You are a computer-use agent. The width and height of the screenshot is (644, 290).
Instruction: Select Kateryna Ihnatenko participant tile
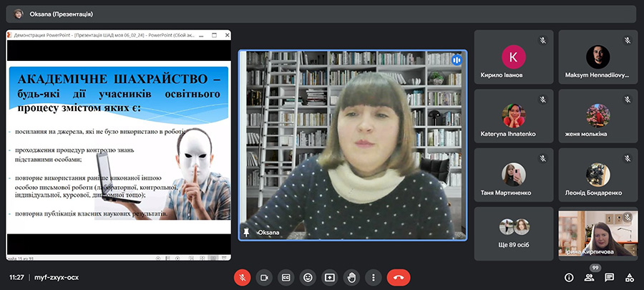coord(514,116)
